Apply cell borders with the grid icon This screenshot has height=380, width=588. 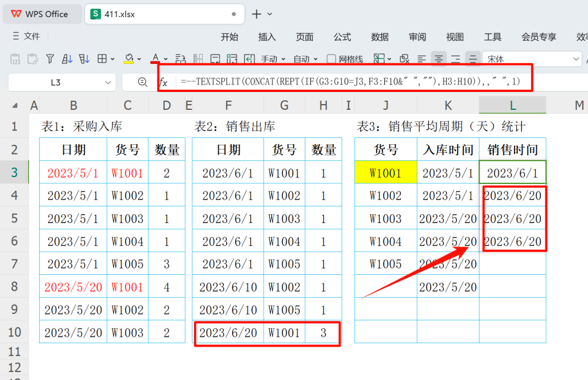(102, 59)
